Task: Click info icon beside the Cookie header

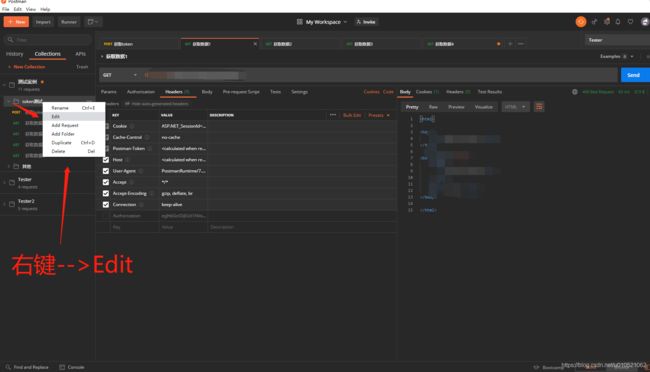Action: tap(132, 126)
